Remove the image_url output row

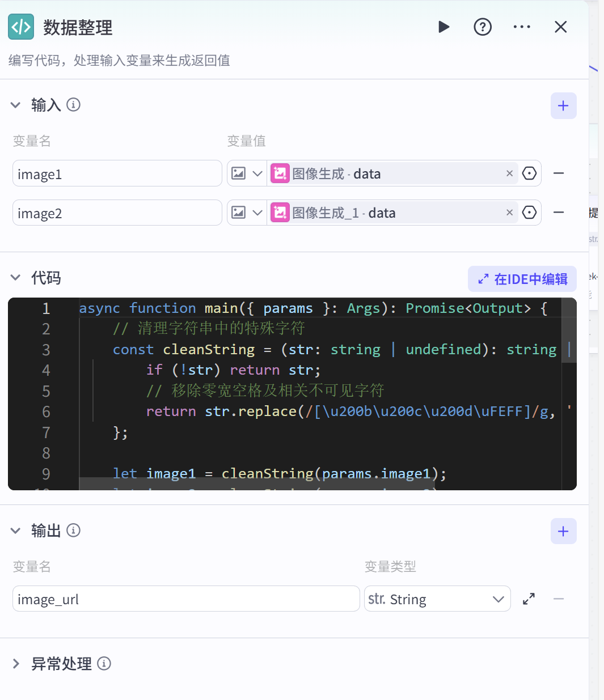(559, 599)
